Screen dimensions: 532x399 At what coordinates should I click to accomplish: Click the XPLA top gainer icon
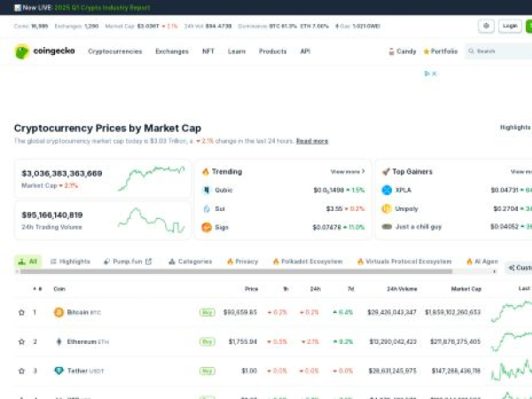[387, 190]
